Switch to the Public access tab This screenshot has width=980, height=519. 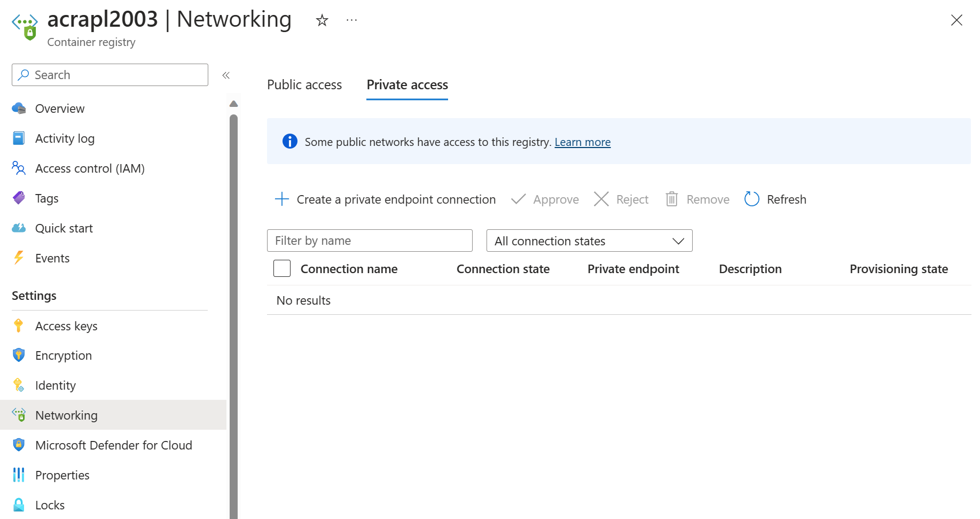[x=304, y=84]
